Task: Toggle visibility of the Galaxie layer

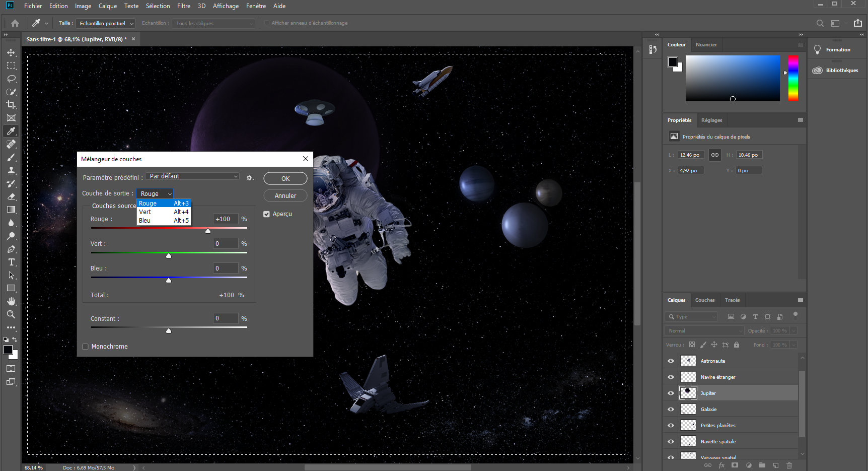Action: (x=671, y=409)
